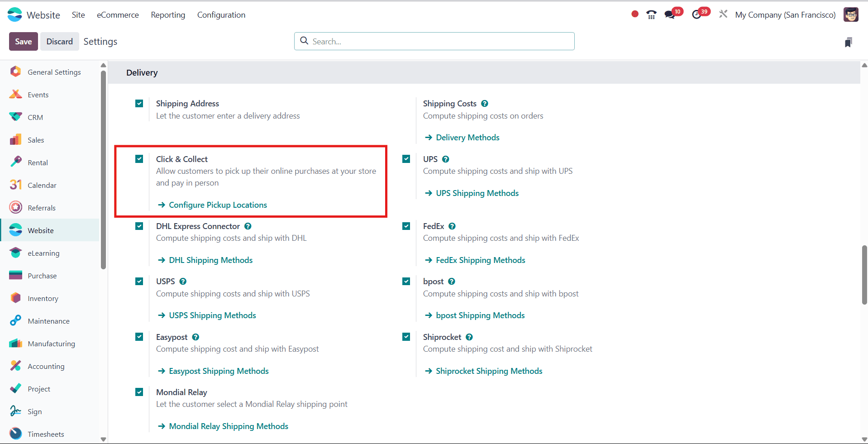Open Mondial Relay Shipping Methods link
The width and height of the screenshot is (868, 444).
(x=223, y=426)
